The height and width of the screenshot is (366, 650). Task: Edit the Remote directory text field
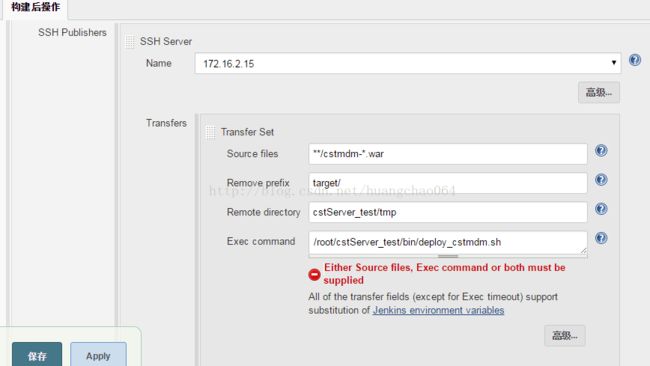(x=448, y=212)
